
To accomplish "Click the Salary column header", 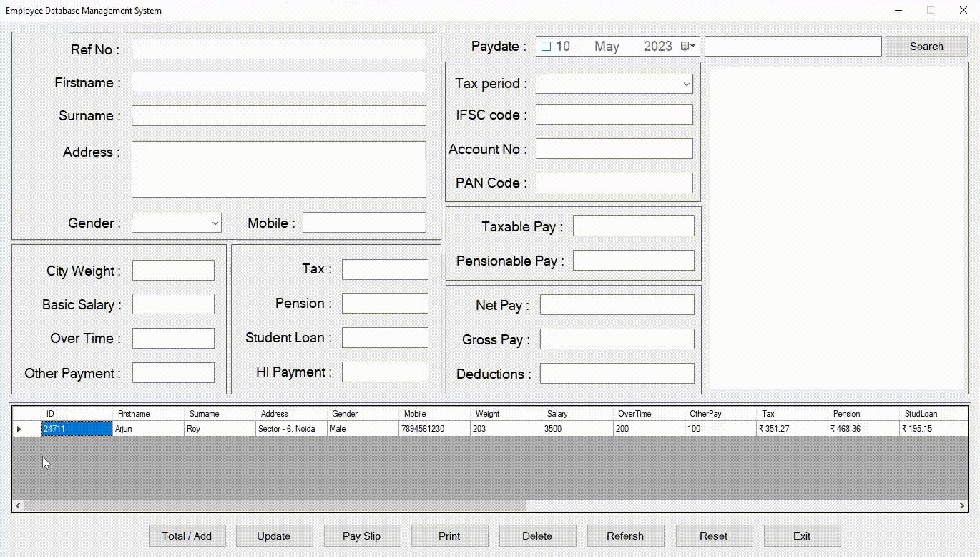I will (x=578, y=414).
